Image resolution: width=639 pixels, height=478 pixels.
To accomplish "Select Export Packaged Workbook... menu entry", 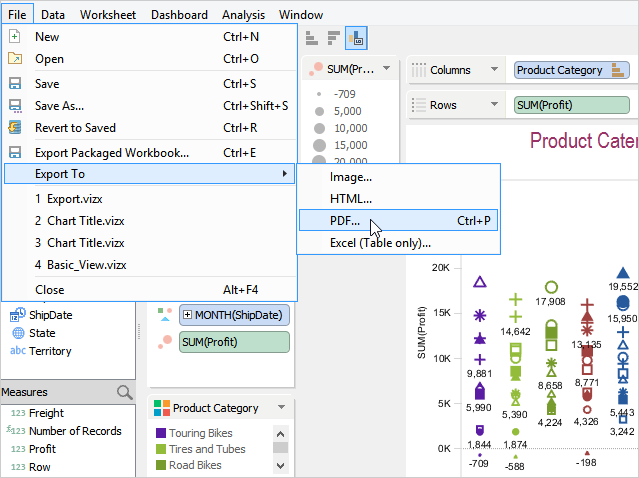I will pos(111,153).
